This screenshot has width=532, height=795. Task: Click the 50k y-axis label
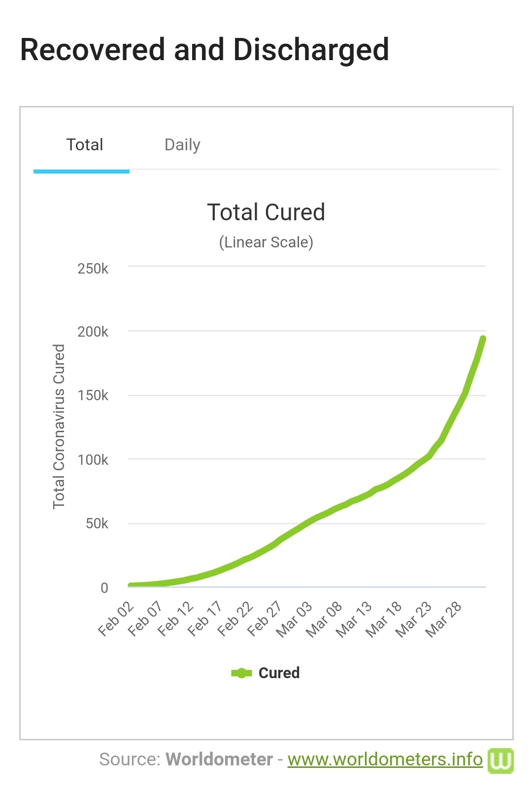coord(97,523)
